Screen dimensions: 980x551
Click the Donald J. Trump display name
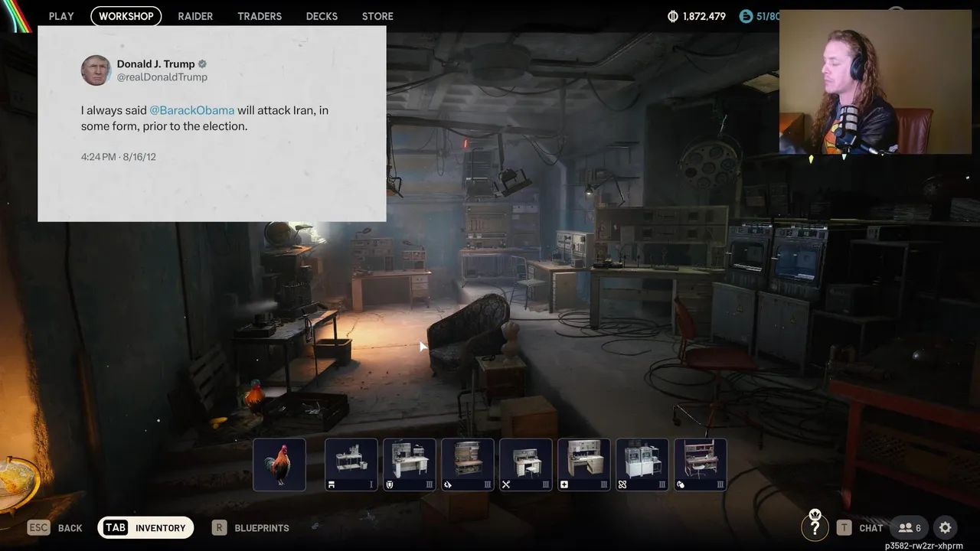(x=156, y=64)
